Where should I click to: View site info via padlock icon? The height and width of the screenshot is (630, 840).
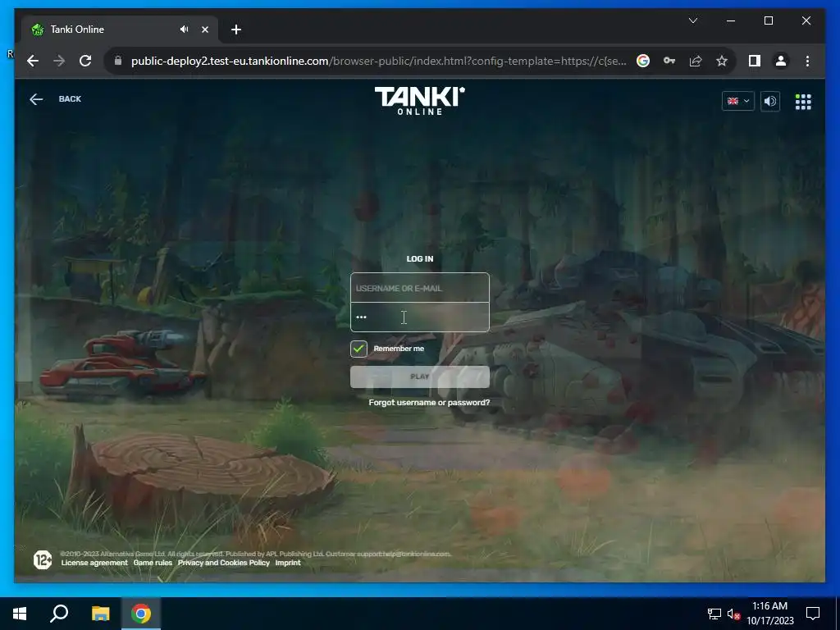(118, 61)
